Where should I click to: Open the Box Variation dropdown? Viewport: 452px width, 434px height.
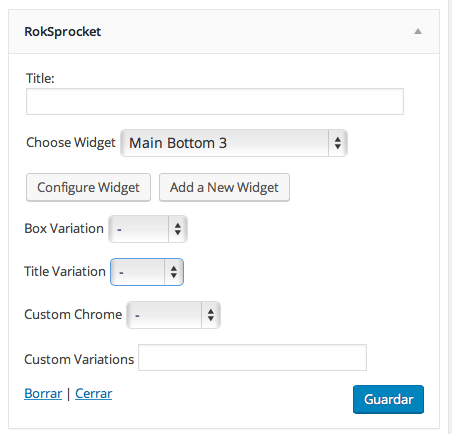pyautogui.click(x=148, y=229)
